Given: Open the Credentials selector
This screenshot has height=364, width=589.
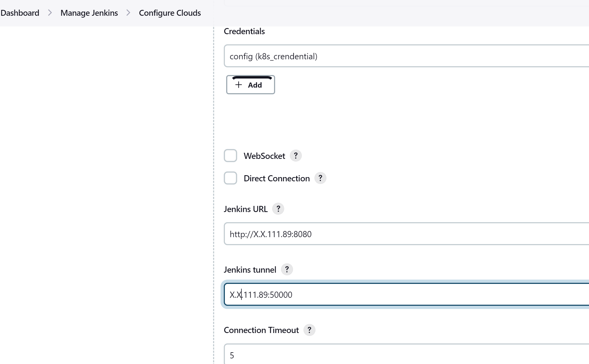Looking at the screenshot, I should pos(401,56).
